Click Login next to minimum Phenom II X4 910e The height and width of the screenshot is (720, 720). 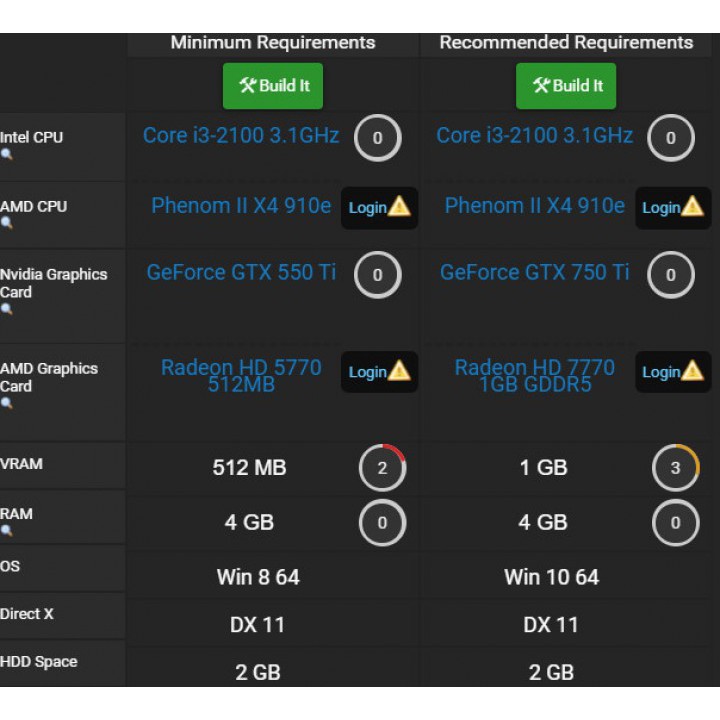378,208
